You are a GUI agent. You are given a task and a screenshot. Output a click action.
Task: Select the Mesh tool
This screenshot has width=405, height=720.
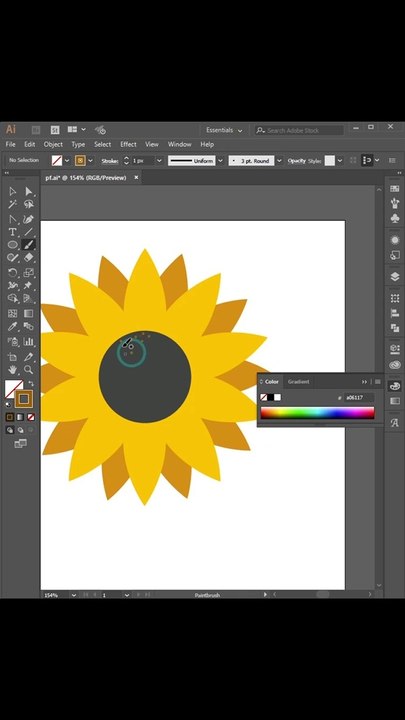coord(12,314)
